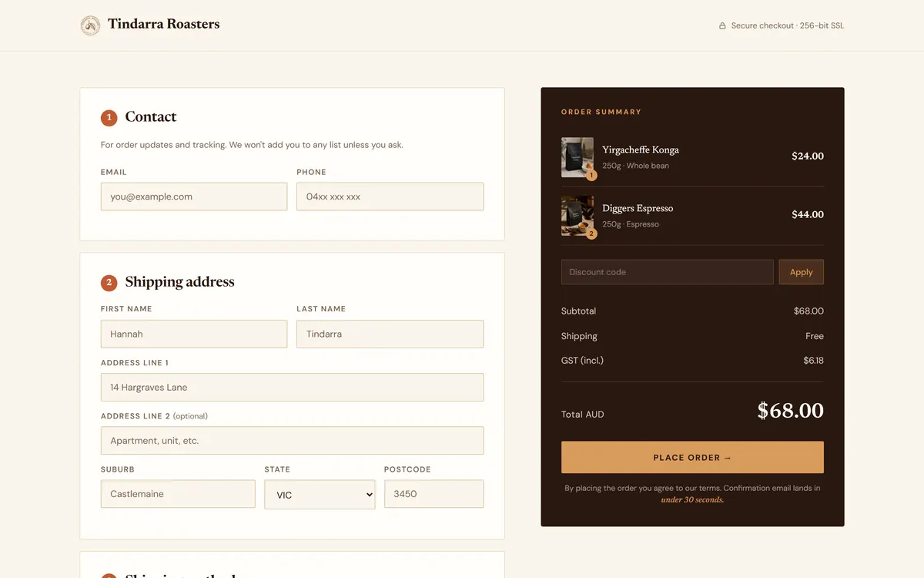The image size is (924, 578).
Task: Click the Discount code input field
Action: (668, 272)
